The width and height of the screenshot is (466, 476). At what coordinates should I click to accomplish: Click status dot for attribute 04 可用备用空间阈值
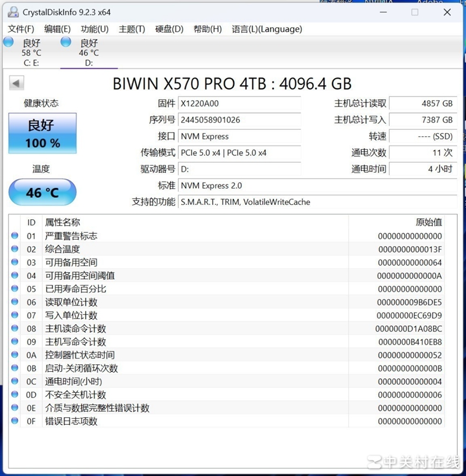pyautogui.click(x=15, y=275)
